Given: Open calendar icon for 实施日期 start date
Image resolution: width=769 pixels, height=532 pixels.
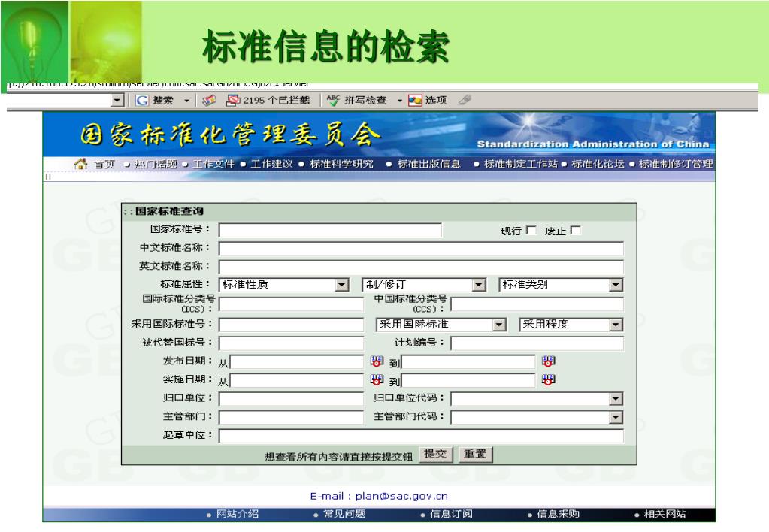Looking at the screenshot, I should click(377, 380).
